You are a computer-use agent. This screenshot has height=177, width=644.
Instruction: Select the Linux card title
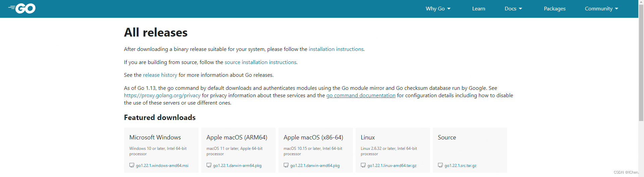tap(368, 137)
